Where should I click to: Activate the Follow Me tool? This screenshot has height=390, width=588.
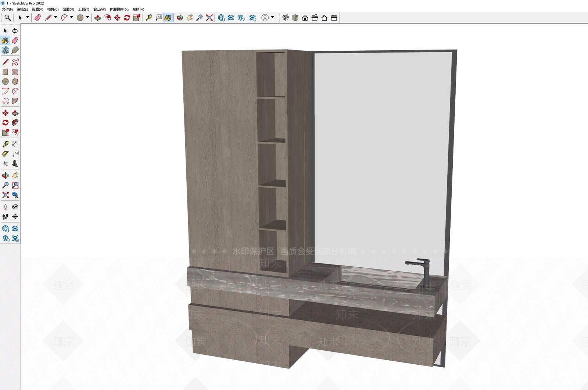(15, 123)
